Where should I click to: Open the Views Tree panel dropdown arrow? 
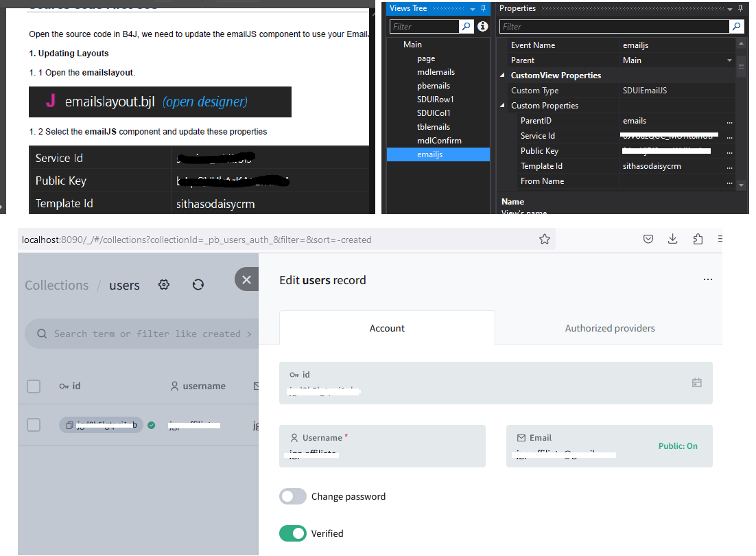473,9
